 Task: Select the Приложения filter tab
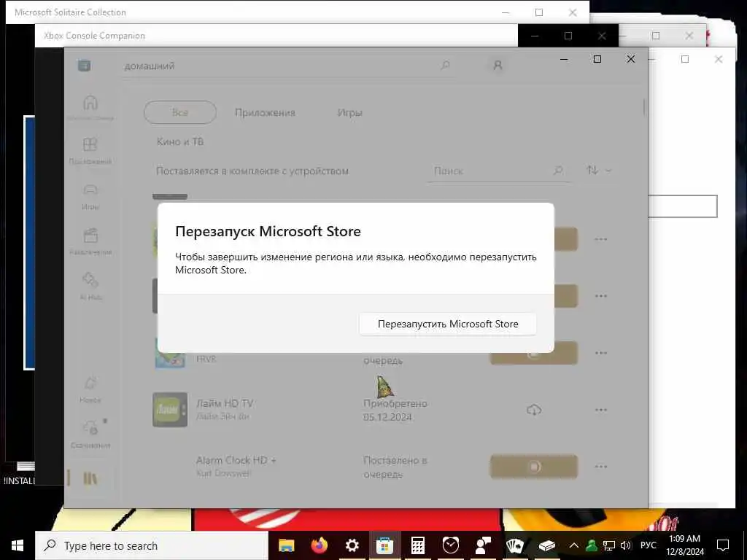tap(265, 113)
